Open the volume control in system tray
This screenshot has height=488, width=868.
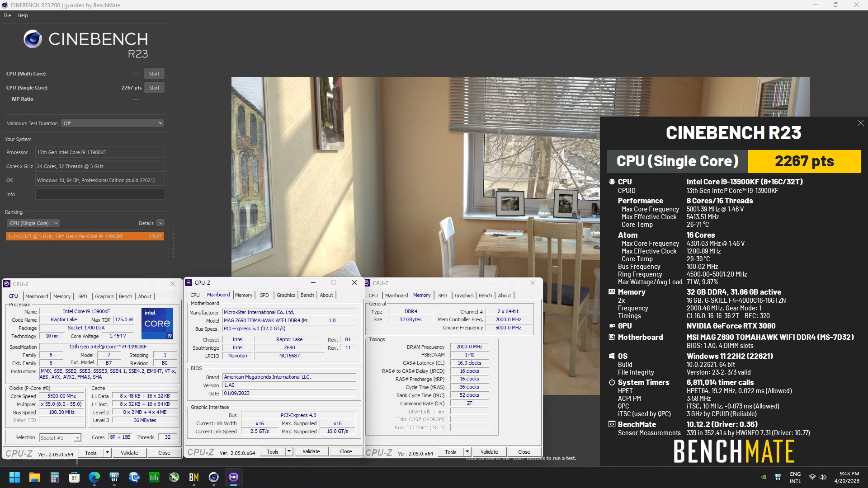(x=823, y=477)
